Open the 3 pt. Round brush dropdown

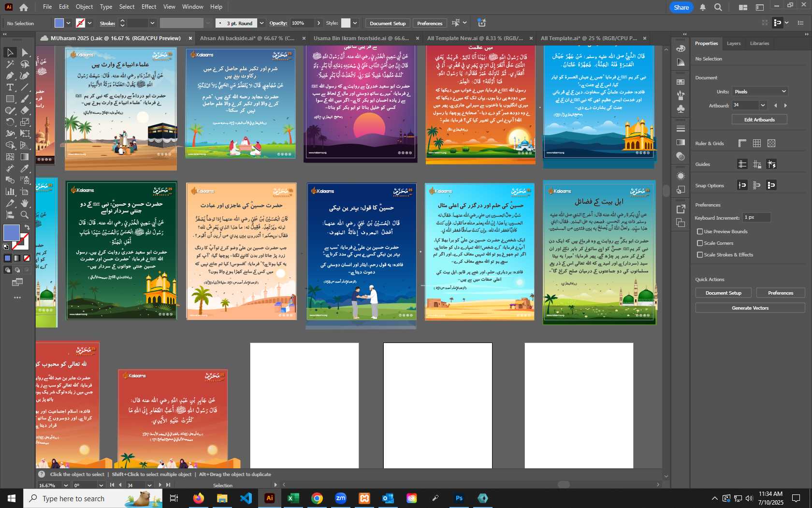pyautogui.click(x=261, y=23)
